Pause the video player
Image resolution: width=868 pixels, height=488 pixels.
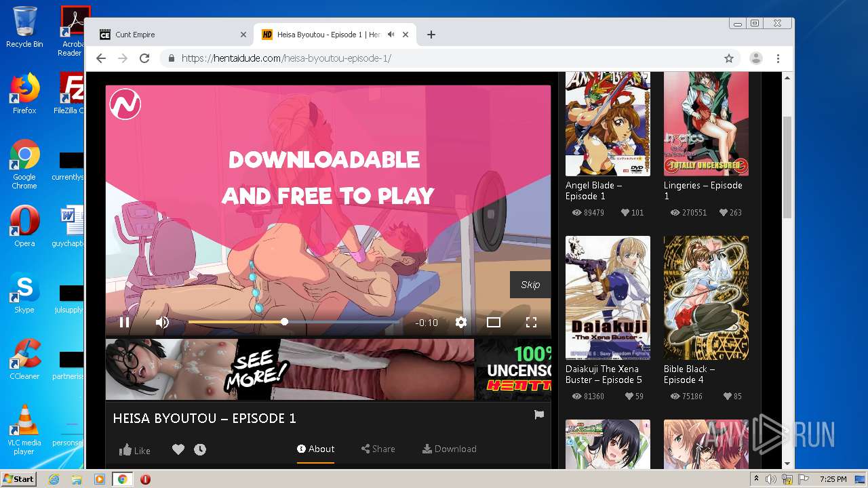125,323
